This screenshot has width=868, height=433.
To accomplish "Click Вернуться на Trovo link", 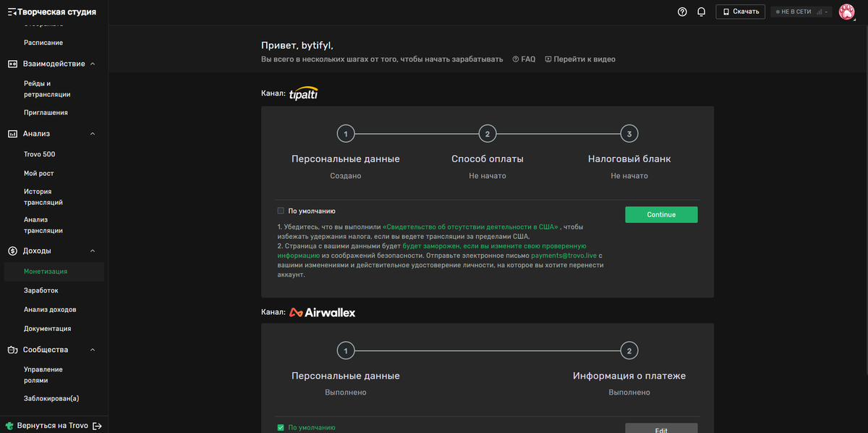I will 53,426.
